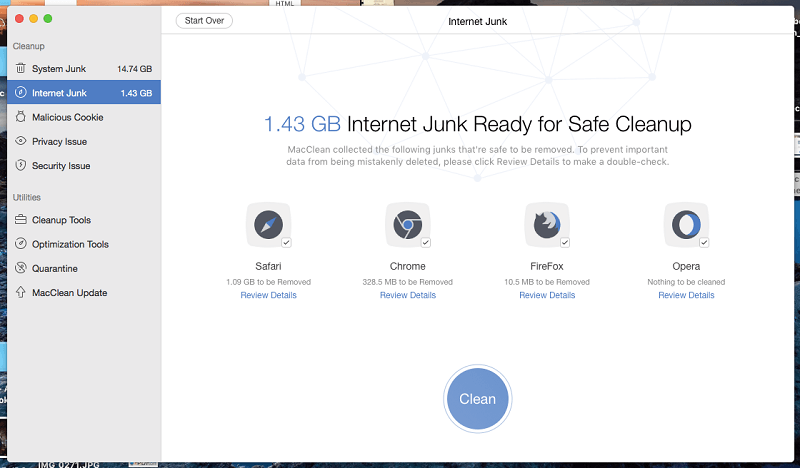
Task: Maximize window with green button
Action: point(48,19)
